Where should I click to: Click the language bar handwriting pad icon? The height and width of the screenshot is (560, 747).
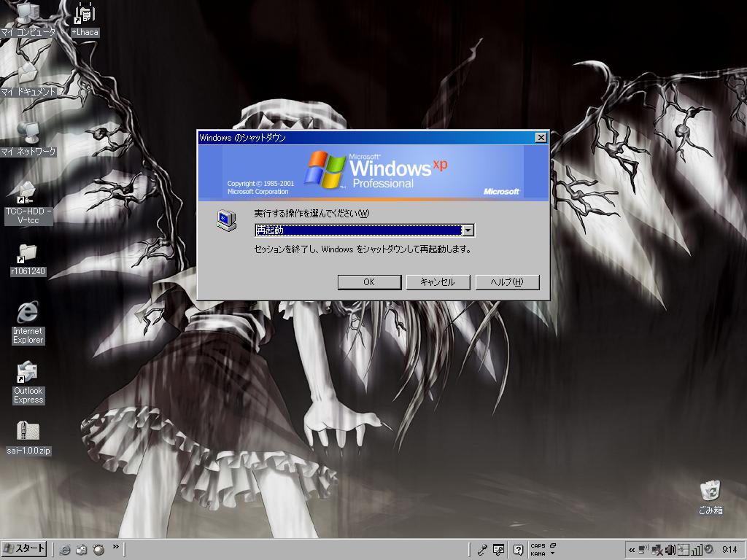498,550
